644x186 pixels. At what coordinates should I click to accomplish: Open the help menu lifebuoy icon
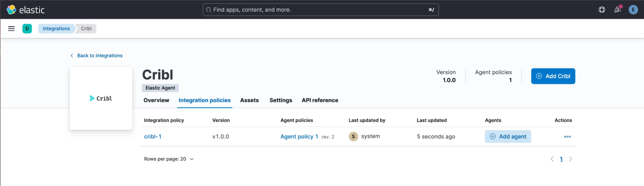click(602, 10)
